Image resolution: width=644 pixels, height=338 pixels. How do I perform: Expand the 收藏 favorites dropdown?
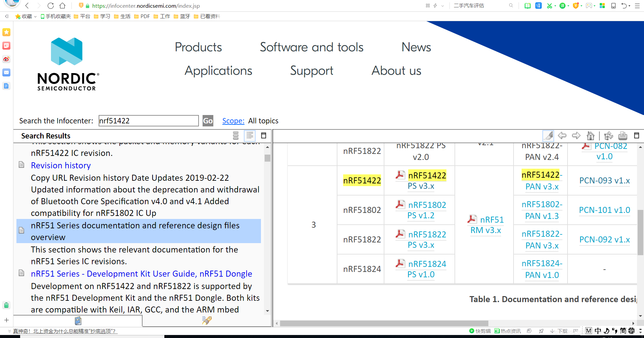[x=35, y=16]
